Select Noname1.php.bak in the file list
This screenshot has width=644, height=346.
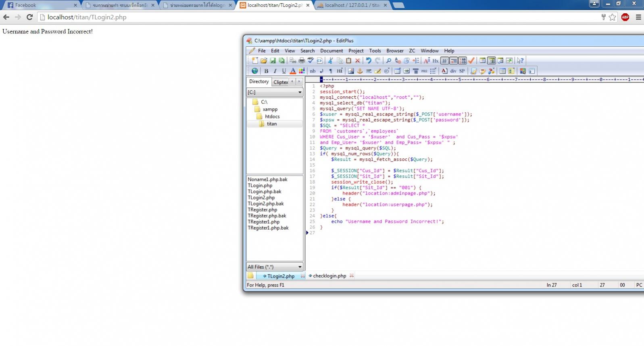(268, 180)
